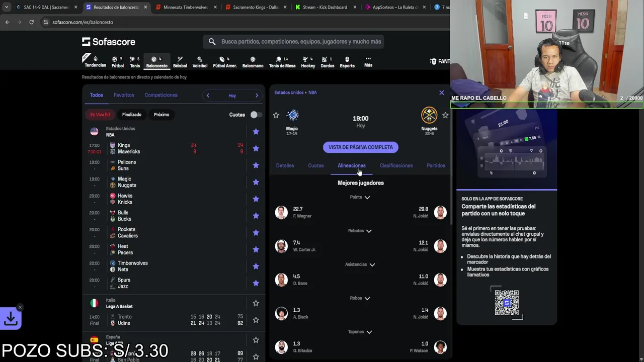Image resolution: width=644 pixels, height=362 pixels.
Task: Expand the Robos stat dropdown
Action: (x=360, y=298)
